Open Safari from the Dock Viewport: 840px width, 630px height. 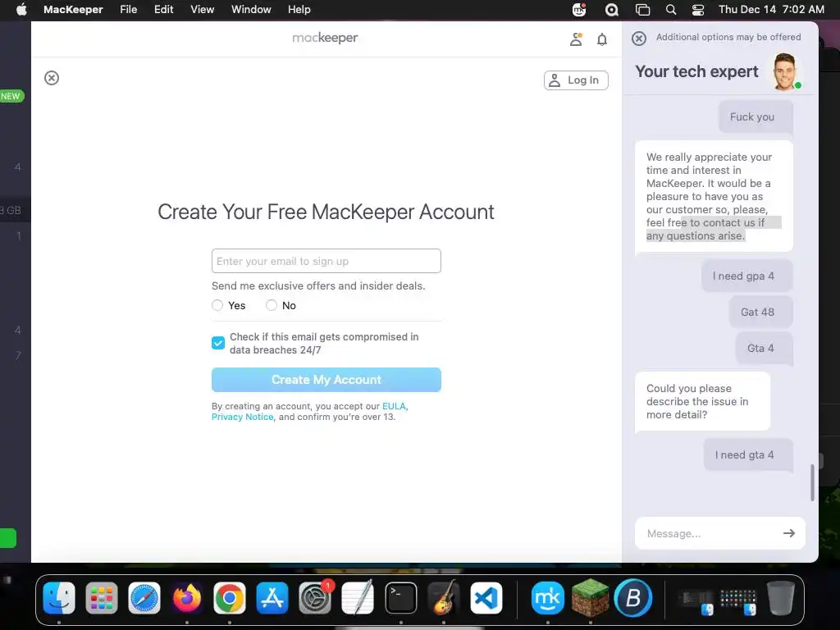click(x=144, y=598)
